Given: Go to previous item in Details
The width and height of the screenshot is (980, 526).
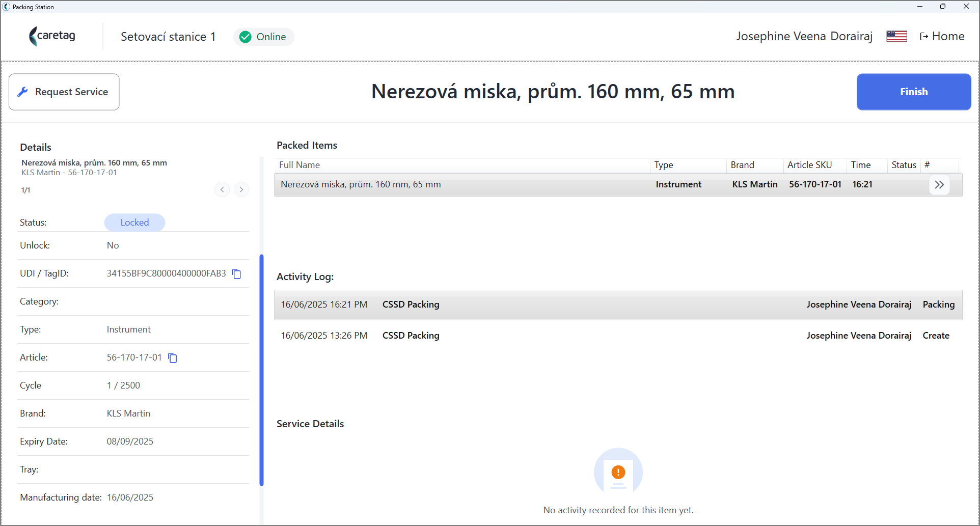Looking at the screenshot, I should 222,189.
